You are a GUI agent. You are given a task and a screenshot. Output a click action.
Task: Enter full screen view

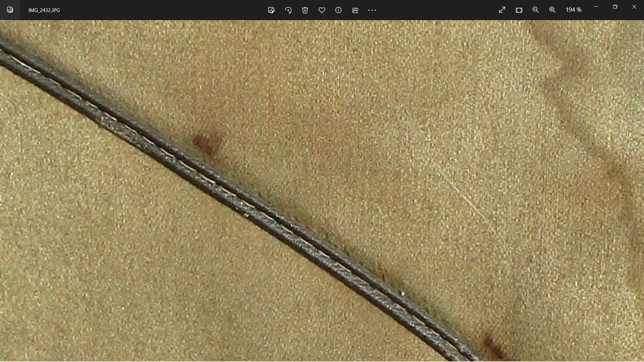(502, 10)
